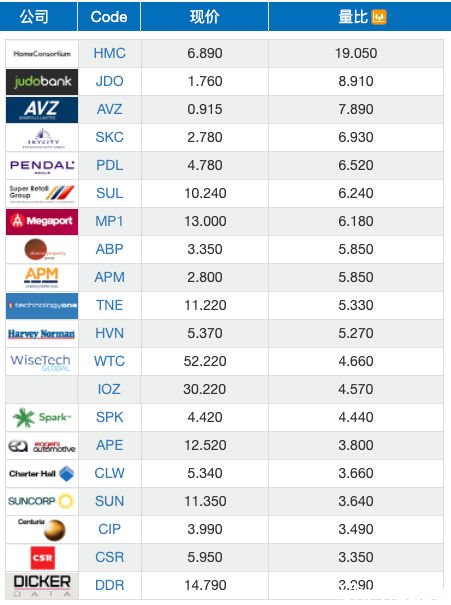Open the judobank logo thumbnail
451x605 pixels.
click(x=42, y=82)
